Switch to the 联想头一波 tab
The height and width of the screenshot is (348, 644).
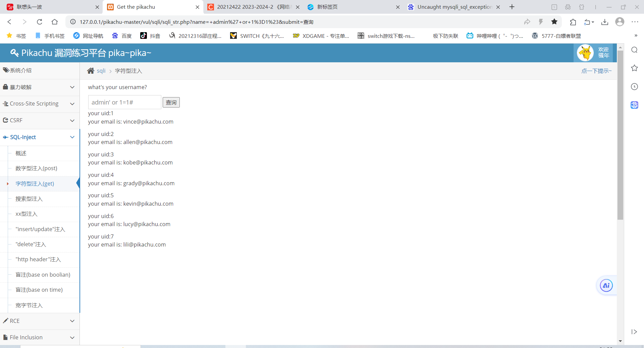[x=52, y=7]
